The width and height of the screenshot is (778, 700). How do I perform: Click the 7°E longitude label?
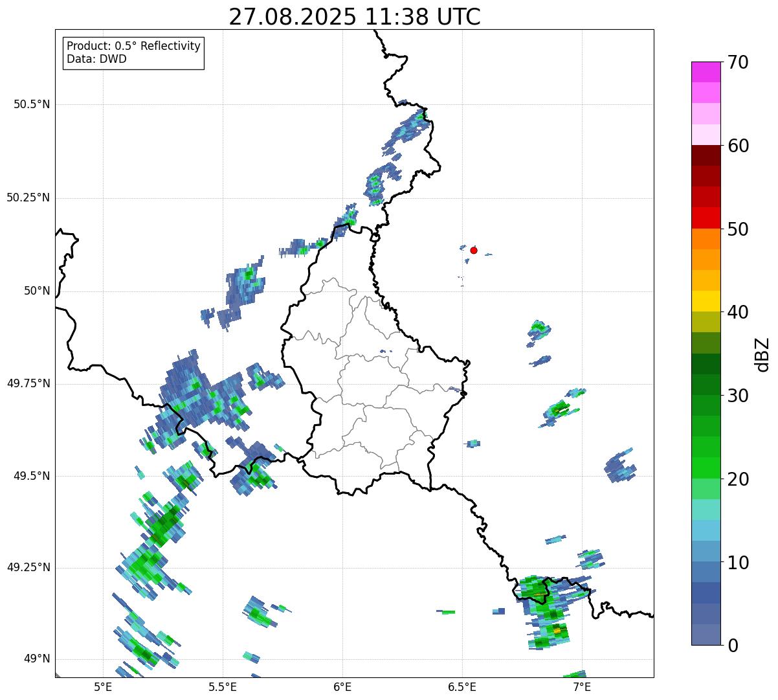tap(582, 686)
